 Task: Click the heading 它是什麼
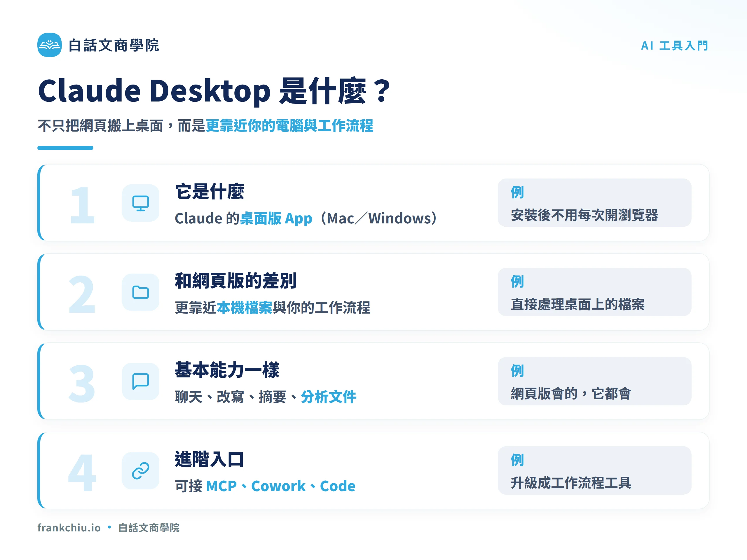click(210, 191)
